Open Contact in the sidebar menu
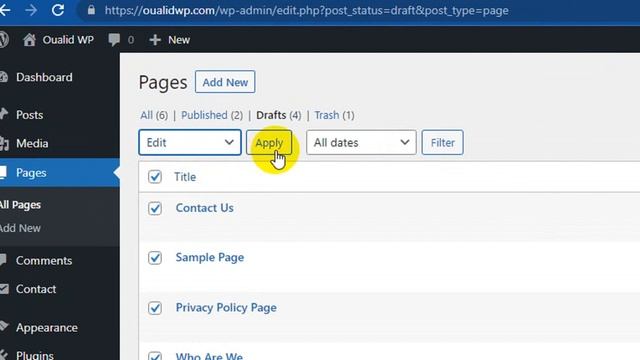640x360 pixels. pos(36,289)
